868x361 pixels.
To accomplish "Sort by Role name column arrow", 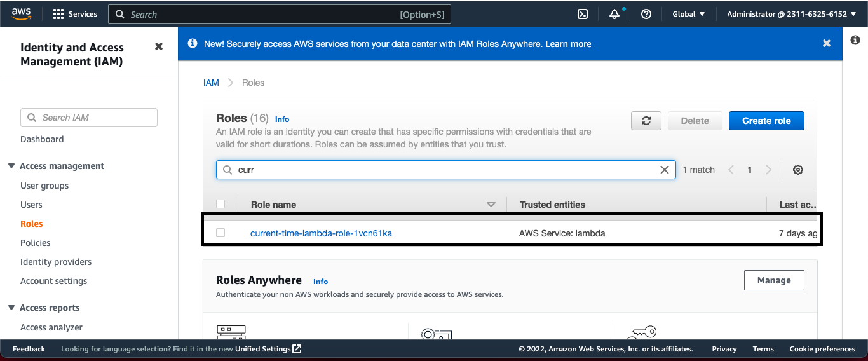I will pos(491,205).
